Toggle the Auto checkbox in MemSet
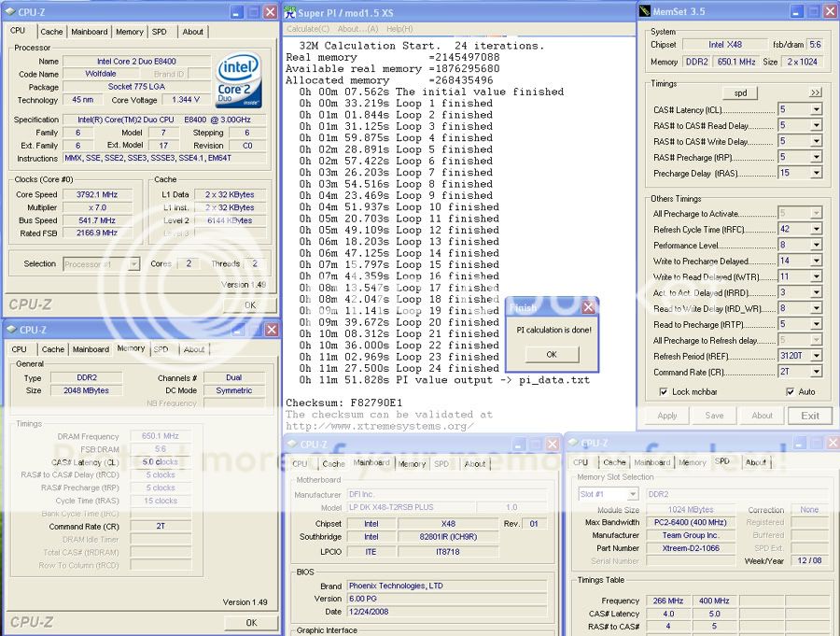Screen dimensions: 840x636 tap(790, 391)
